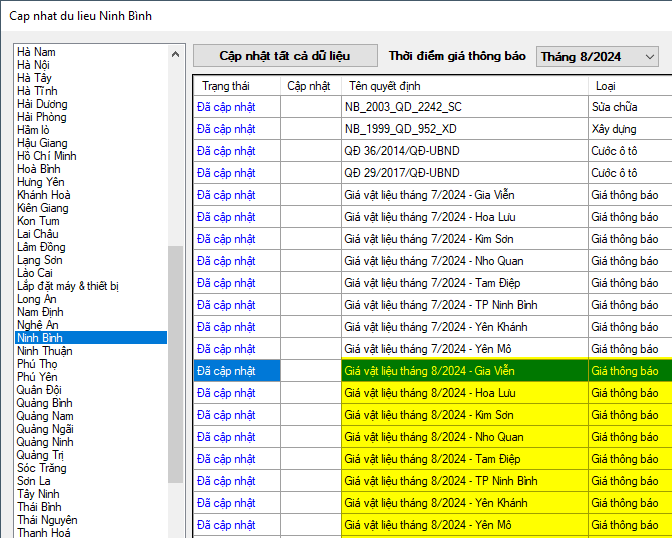The width and height of the screenshot is (672, 538).
Task: Click the province list scrollbar thumb
Action: 176,360
